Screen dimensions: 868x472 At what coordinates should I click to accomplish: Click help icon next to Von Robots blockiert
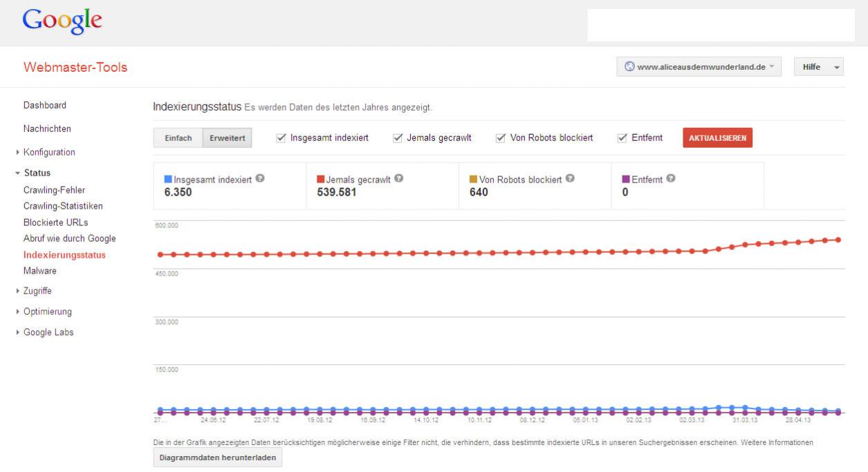(x=571, y=178)
